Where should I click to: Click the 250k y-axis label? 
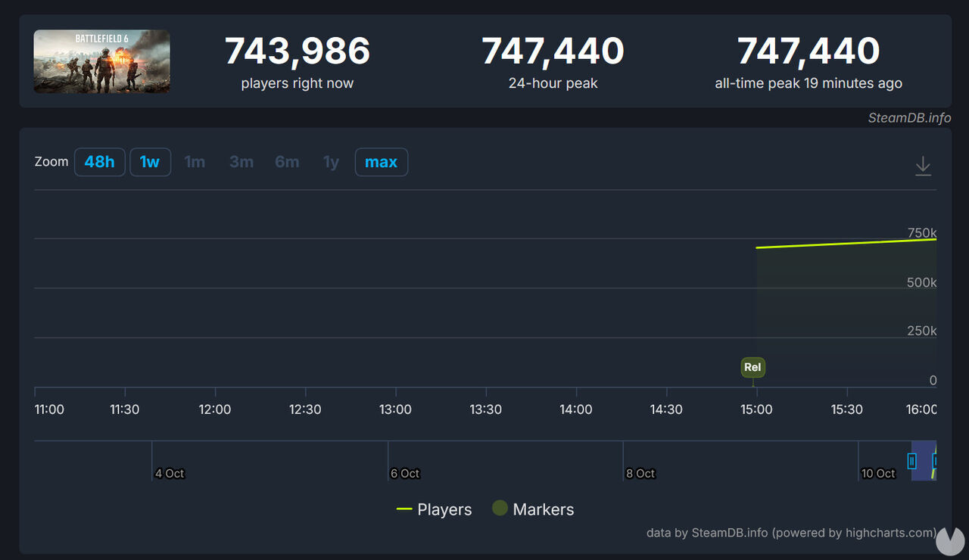(x=922, y=331)
